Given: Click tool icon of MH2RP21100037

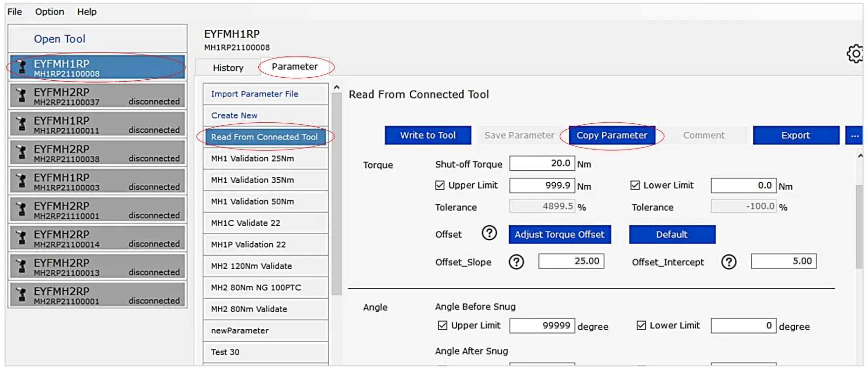Looking at the screenshot, I should click(x=21, y=95).
